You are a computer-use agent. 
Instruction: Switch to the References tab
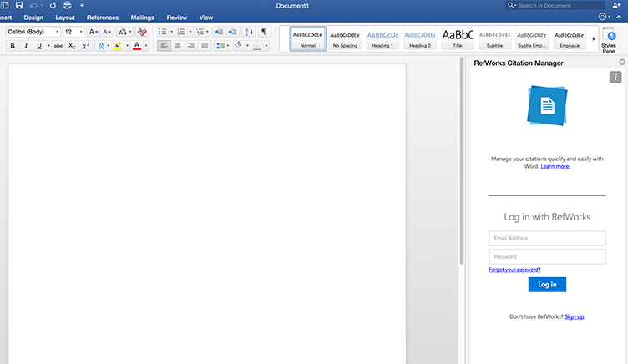[x=103, y=18]
